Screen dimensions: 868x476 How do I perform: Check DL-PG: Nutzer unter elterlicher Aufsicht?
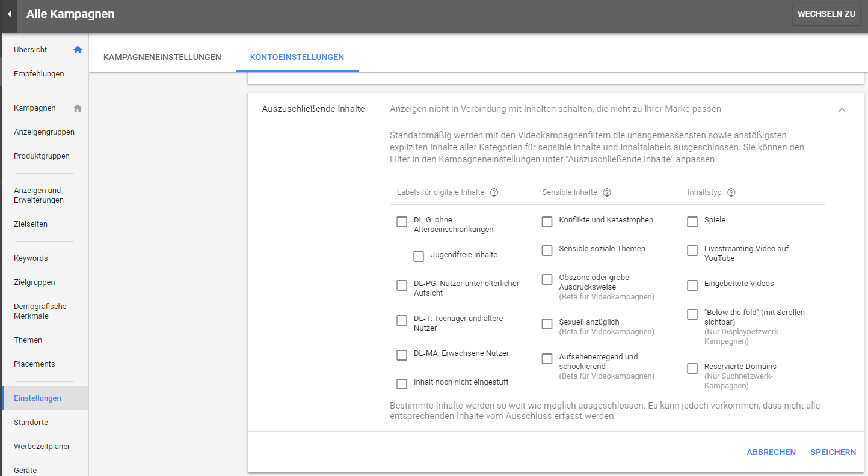point(402,285)
